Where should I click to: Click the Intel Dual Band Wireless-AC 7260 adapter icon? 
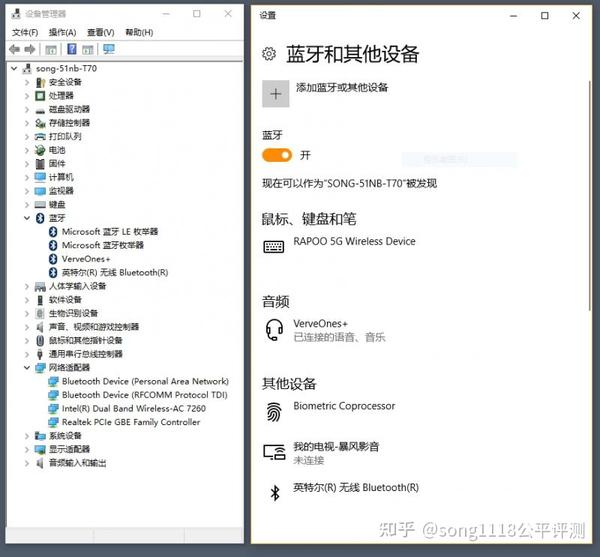click(x=53, y=409)
